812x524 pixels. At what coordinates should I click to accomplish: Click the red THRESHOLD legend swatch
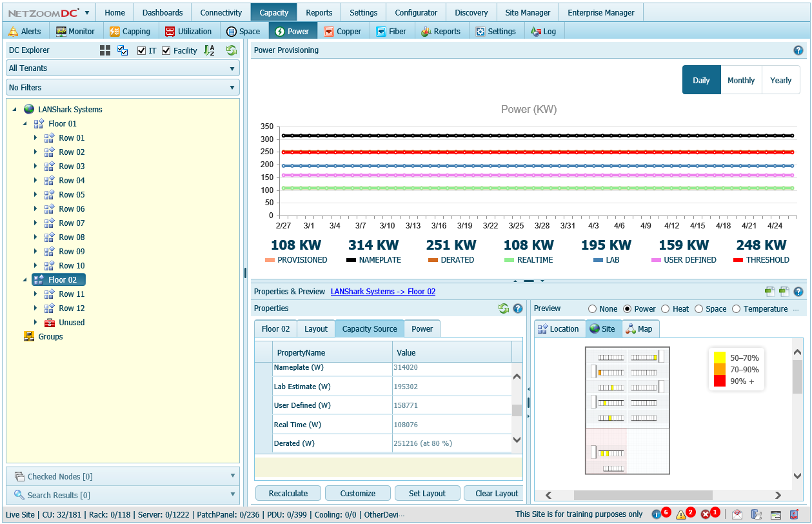(738, 260)
